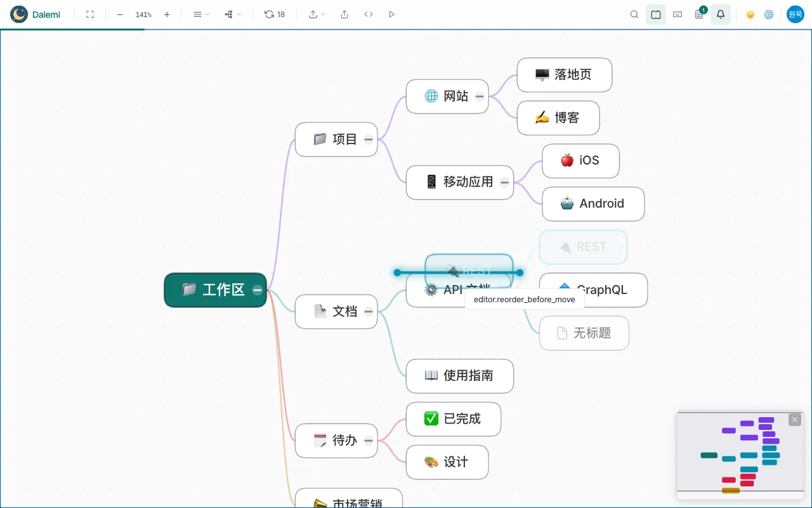Collapse the 网站 node
This screenshot has width=812, height=508.
click(x=480, y=97)
